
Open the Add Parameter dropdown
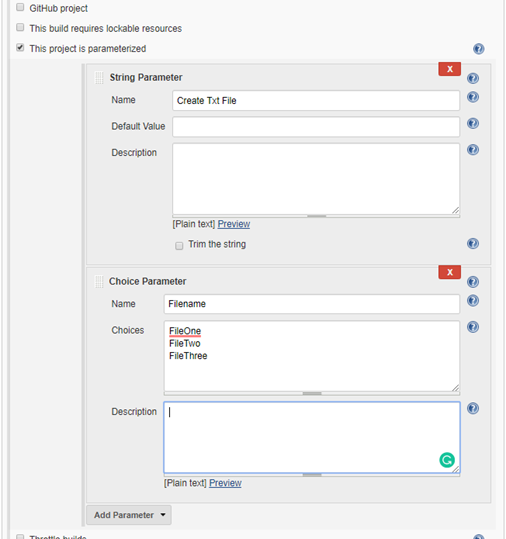click(129, 515)
